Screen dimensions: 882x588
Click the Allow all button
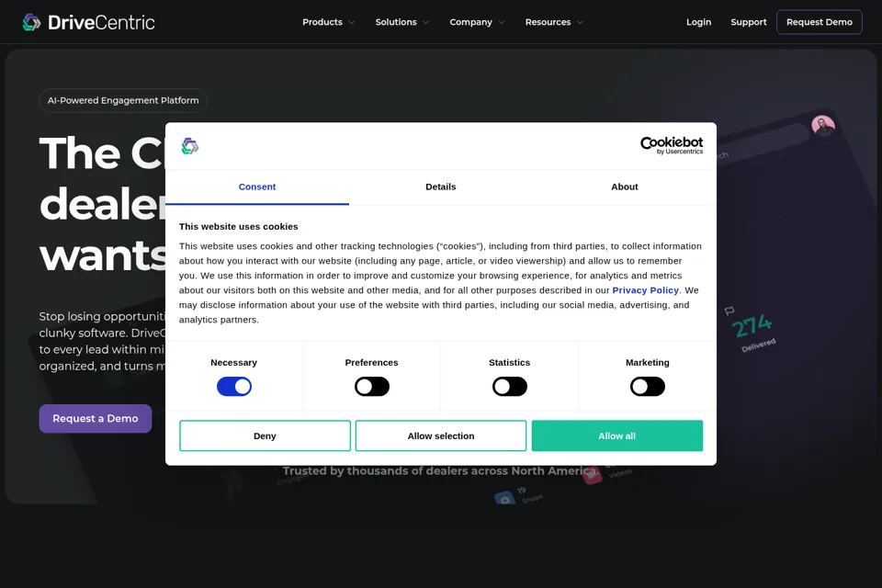pyautogui.click(x=617, y=435)
